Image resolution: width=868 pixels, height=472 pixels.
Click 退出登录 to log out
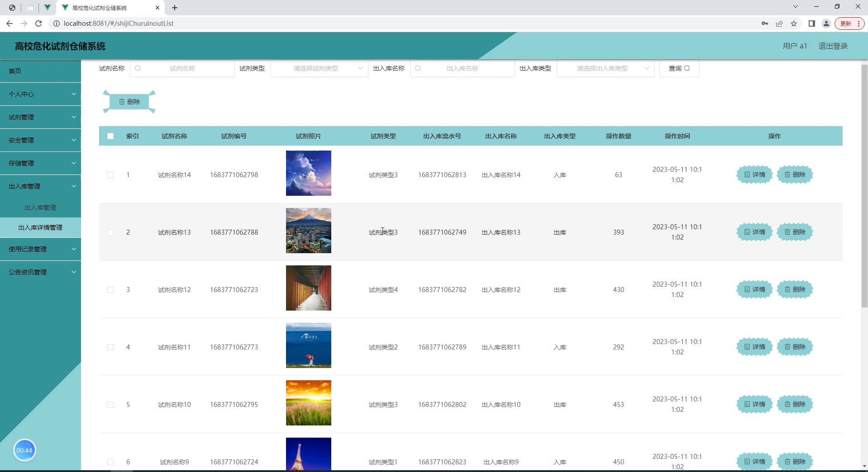pos(833,46)
